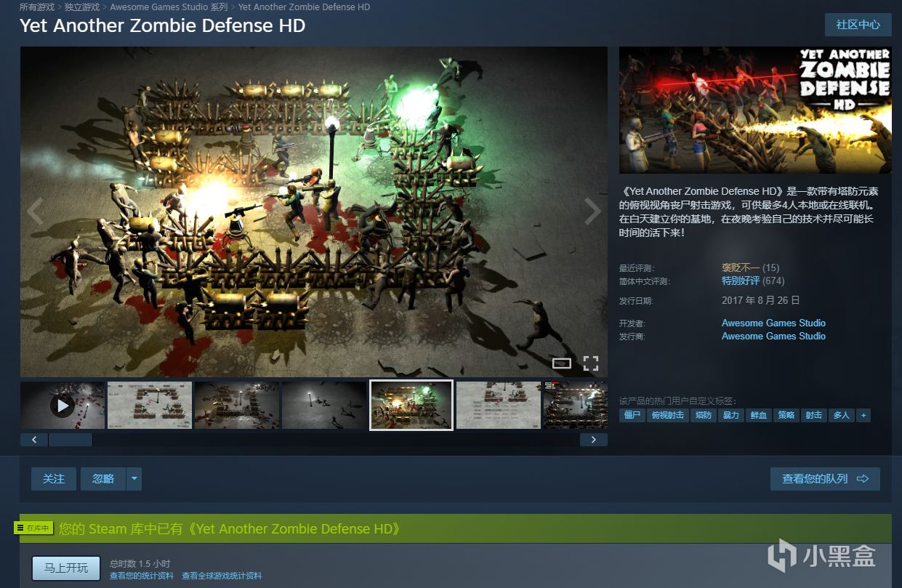Image resolution: width=902 pixels, height=588 pixels.
Task: Click the main zombie defense screenshot
Action: click(314, 212)
